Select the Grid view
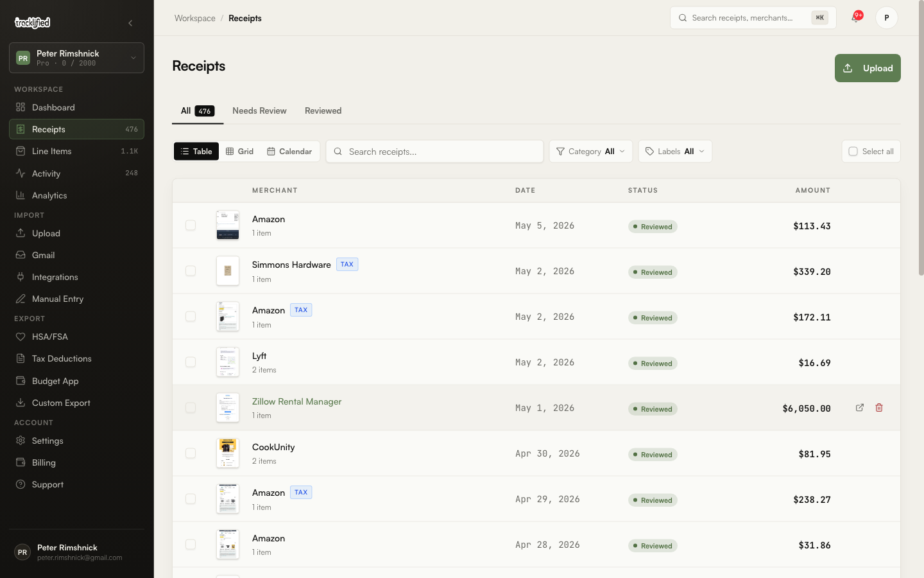This screenshot has height=578, width=924. [240, 152]
